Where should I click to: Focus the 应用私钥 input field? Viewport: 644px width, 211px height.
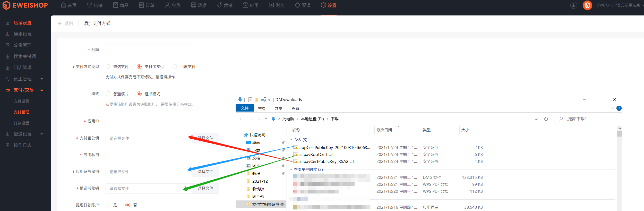point(149,155)
